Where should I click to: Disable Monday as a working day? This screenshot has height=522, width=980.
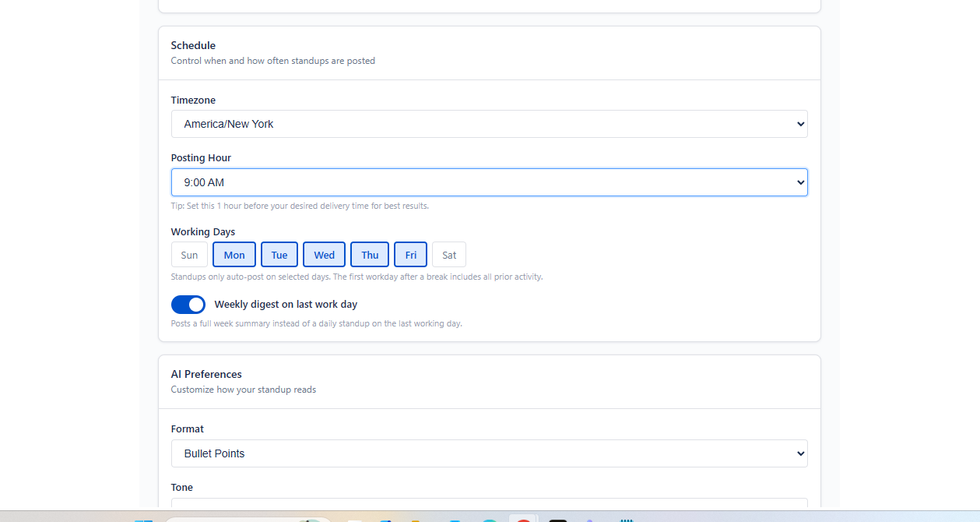pos(234,254)
